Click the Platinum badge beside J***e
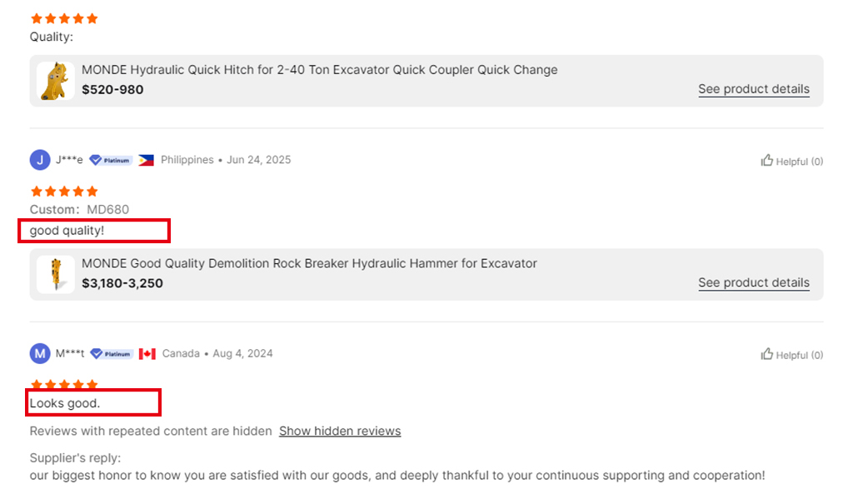 coord(111,160)
